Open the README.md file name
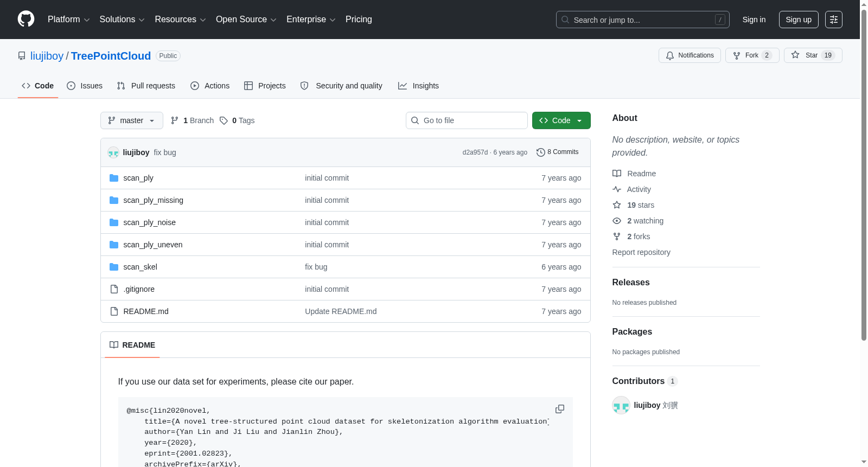The width and height of the screenshot is (868, 467). tap(146, 311)
